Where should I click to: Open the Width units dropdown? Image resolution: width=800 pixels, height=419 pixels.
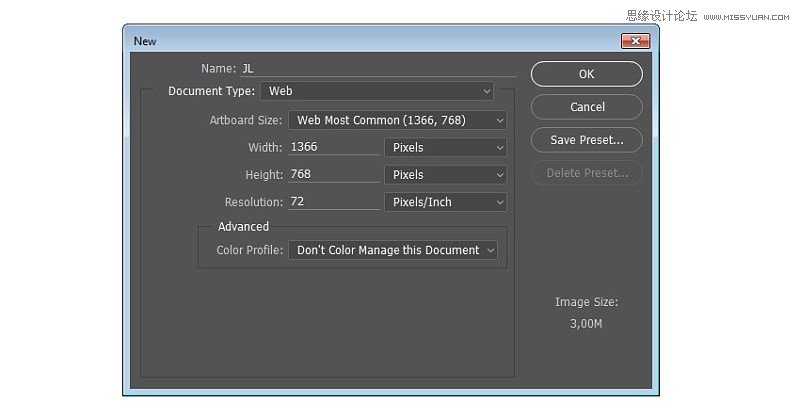point(445,147)
